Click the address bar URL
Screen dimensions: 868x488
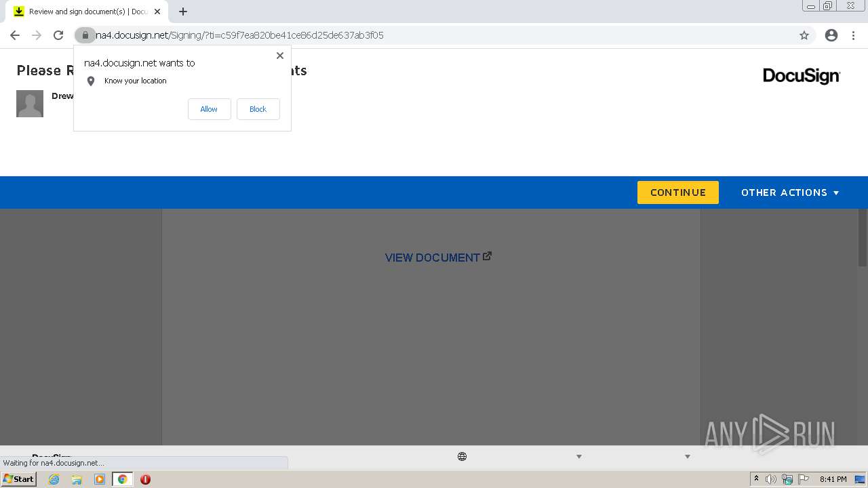pos(239,35)
